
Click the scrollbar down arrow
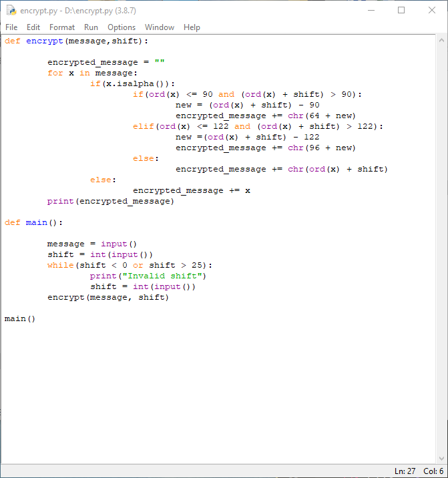click(441, 458)
